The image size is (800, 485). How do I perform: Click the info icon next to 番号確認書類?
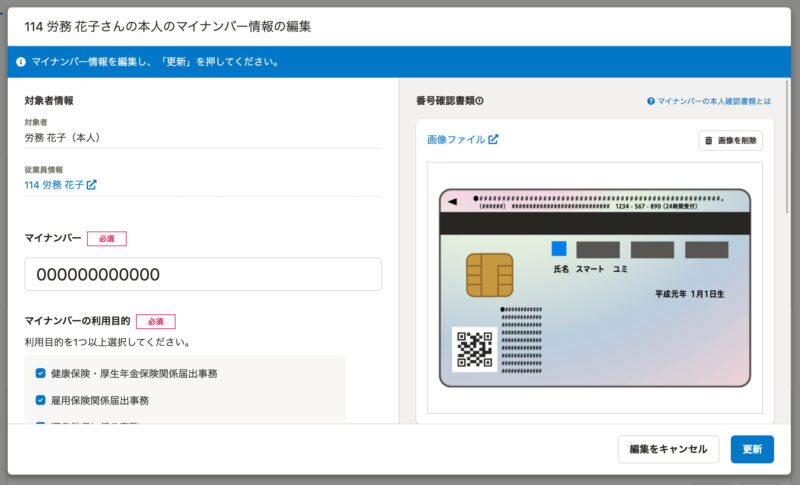click(x=480, y=101)
